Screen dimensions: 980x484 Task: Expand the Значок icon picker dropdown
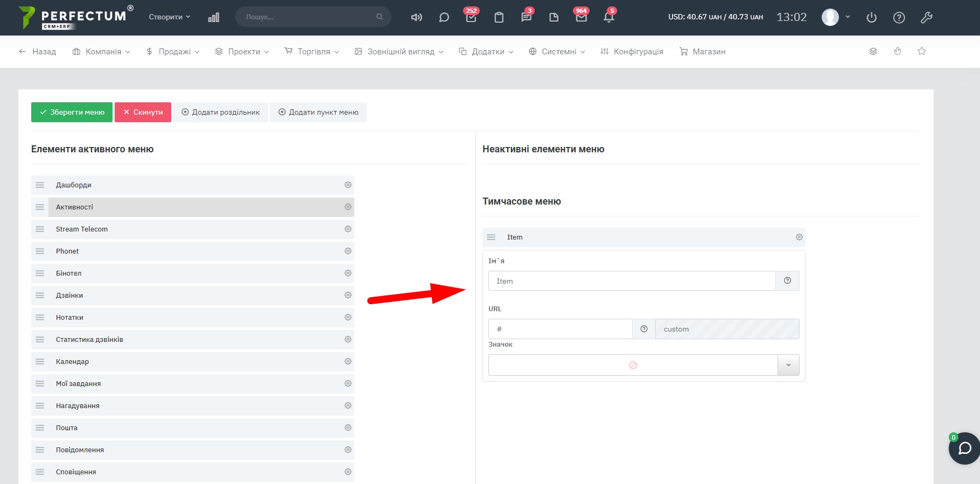788,365
